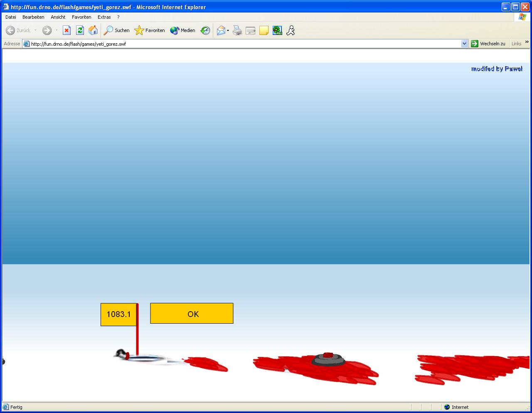Screen dimensions: 532x413
Task: Click the 1083.1 distance score sign
Action: pos(118,315)
